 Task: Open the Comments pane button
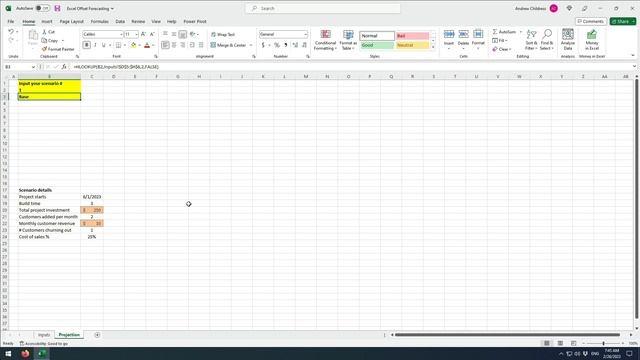[591, 21]
